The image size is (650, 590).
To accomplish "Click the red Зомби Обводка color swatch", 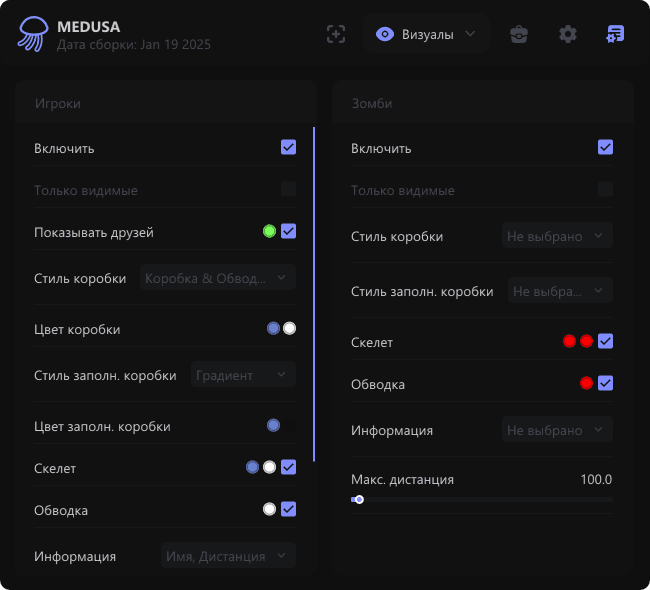I will click(x=586, y=383).
